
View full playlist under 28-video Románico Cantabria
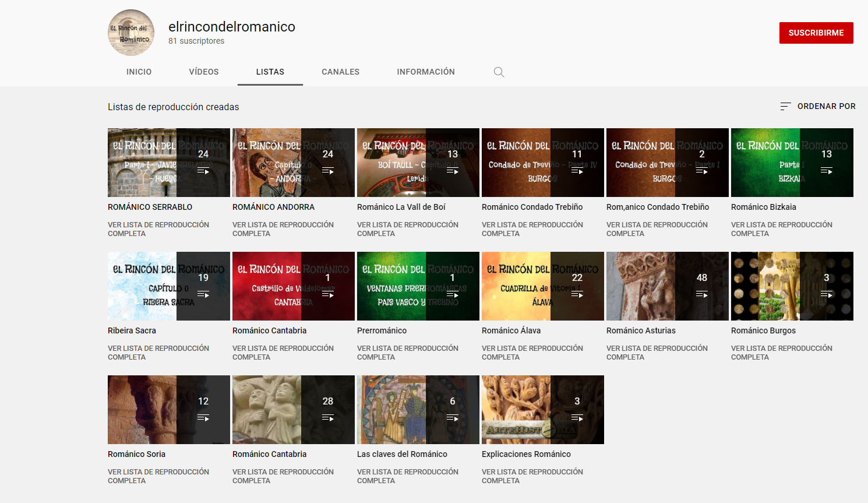[x=283, y=476]
